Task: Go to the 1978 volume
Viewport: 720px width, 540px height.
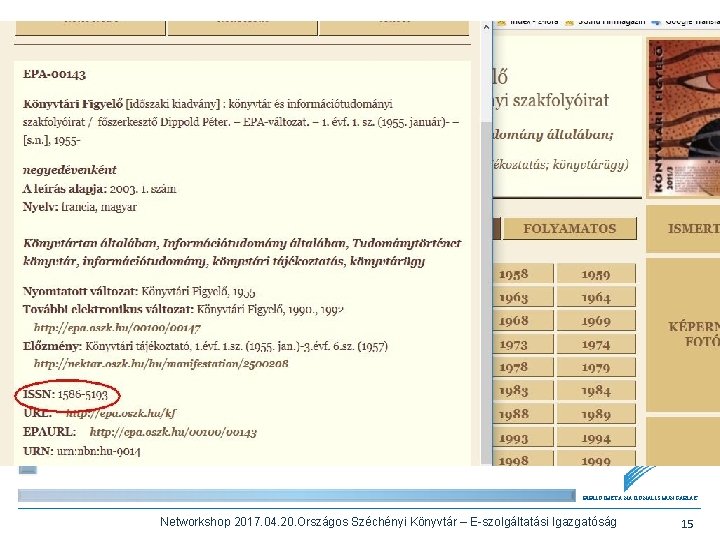Action: click(x=523, y=367)
